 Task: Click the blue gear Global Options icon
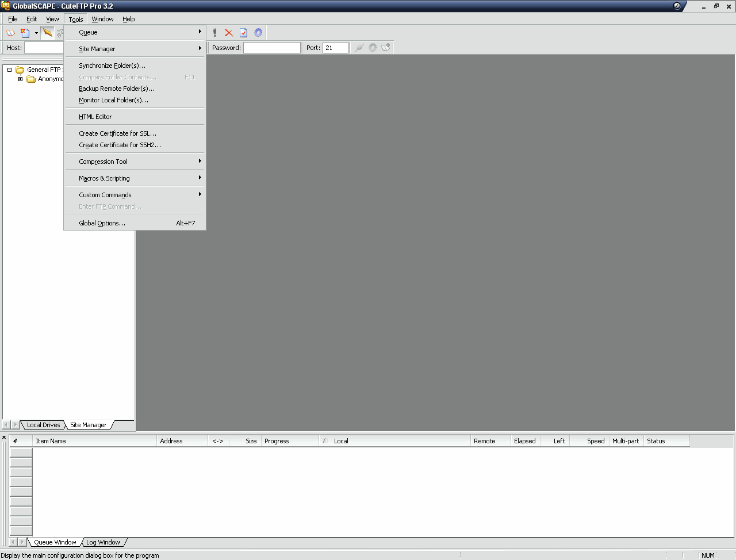click(x=258, y=33)
